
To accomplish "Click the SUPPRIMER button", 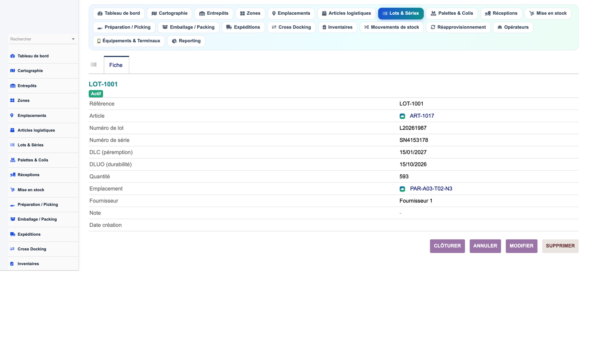I will (x=560, y=246).
